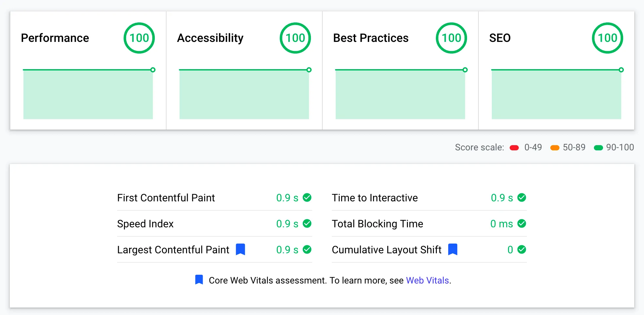Click the Best Practices trend chart area
Image resolution: width=644 pixels, height=315 pixels.
coord(400,94)
